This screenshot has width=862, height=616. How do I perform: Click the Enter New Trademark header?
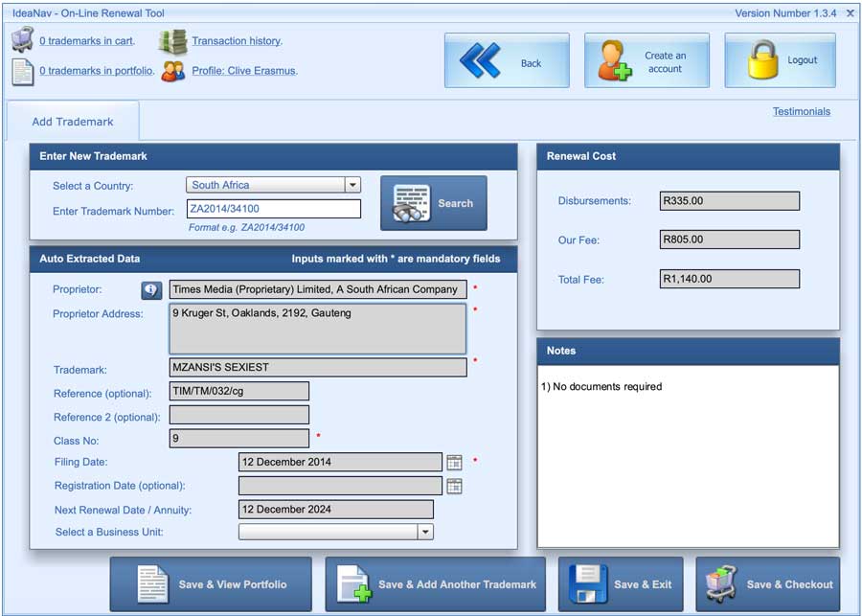click(273, 157)
